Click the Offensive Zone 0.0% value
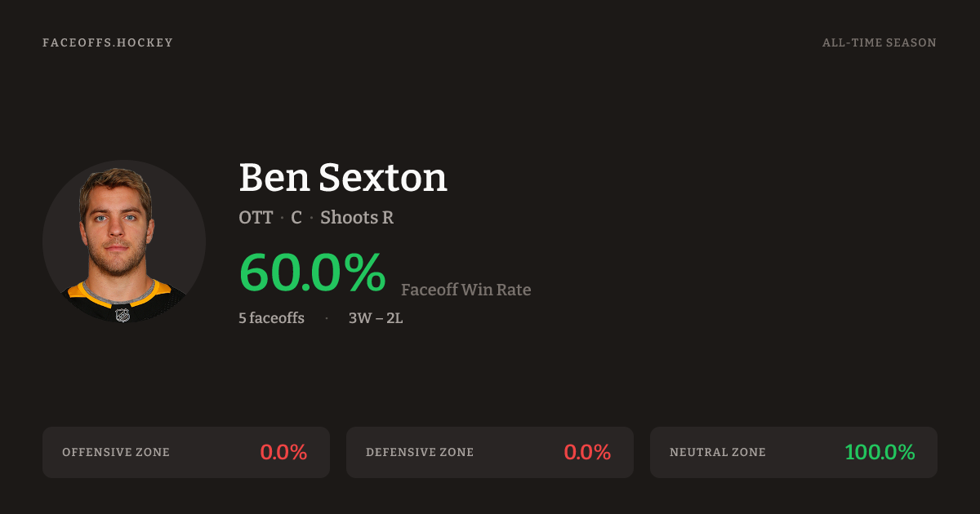Image resolution: width=980 pixels, height=514 pixels. (283, 452)
